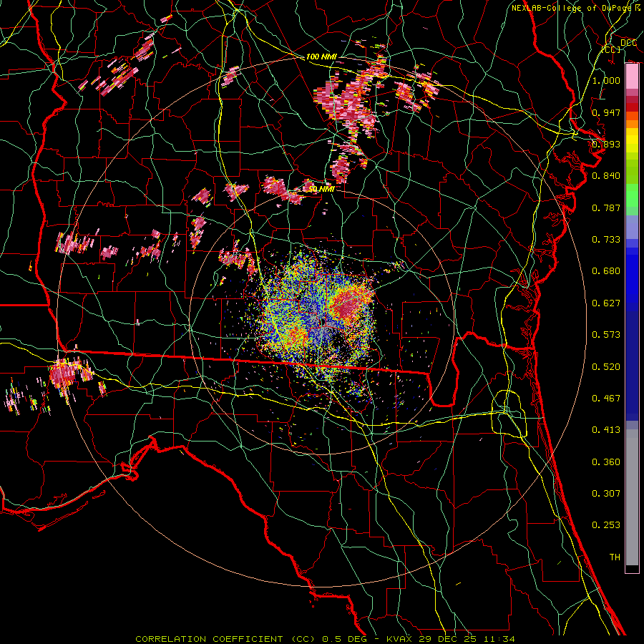Click the "29 DEC 25" date in caption
Viewport: 644px width, 644px height.
tap(448, 639)
